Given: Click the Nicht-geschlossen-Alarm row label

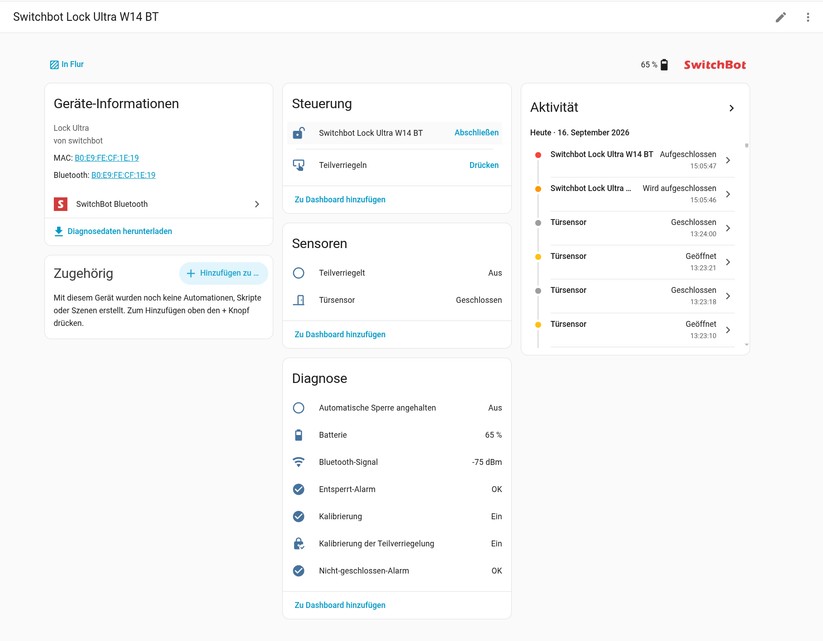Looking at the screenshot, I should pos(364,571).
